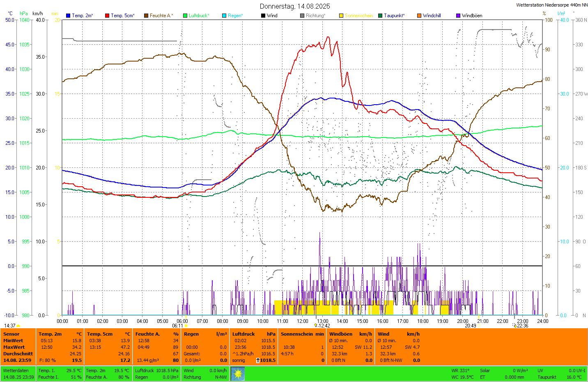Screen dimensions: 588x382
Task: Click the red Temp. 5cm legend square
Action: click(107, 16)
